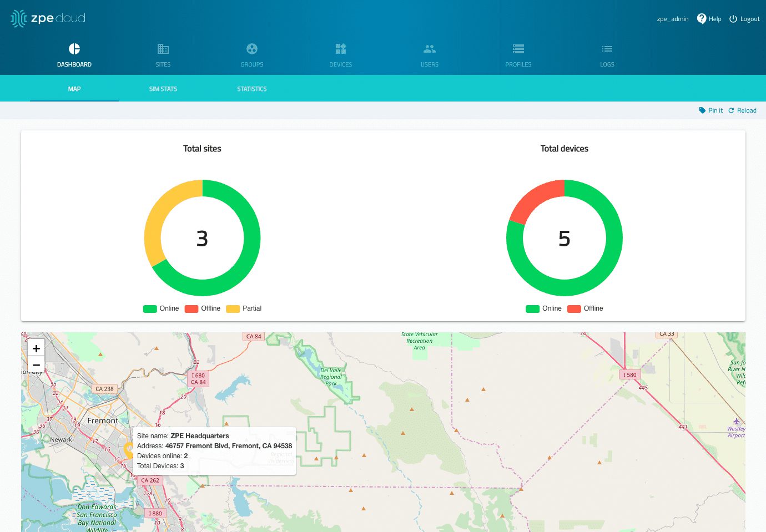Log out of zpe cloud
This screenshot has width=766, height=532.
click(x=744, y=19)
